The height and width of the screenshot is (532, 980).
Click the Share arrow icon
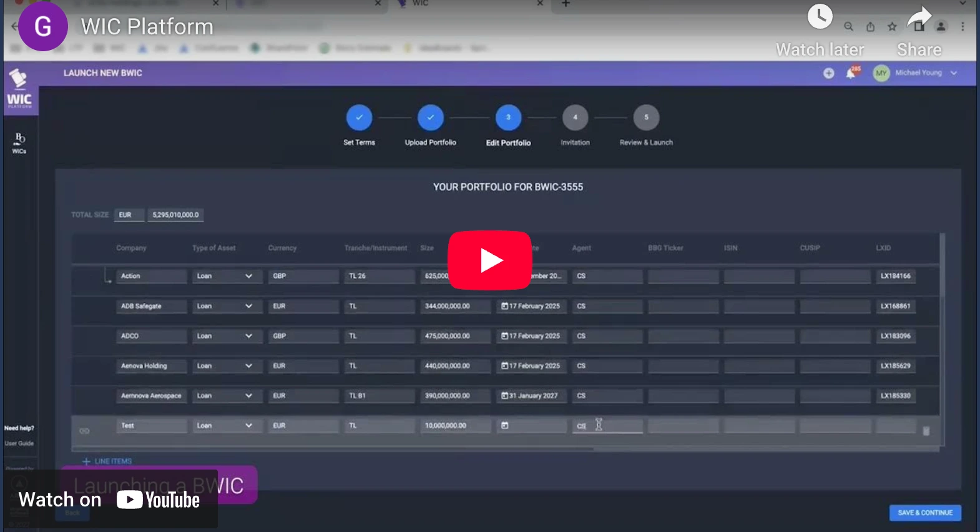point(919,18)
